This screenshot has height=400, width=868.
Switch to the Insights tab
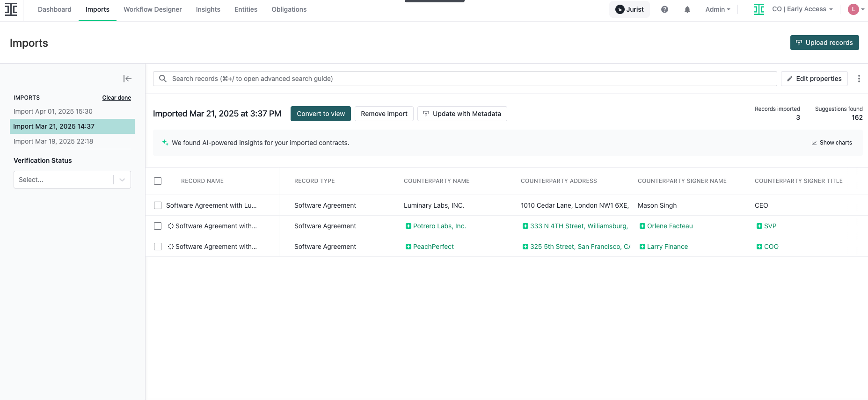coord(208,9)
